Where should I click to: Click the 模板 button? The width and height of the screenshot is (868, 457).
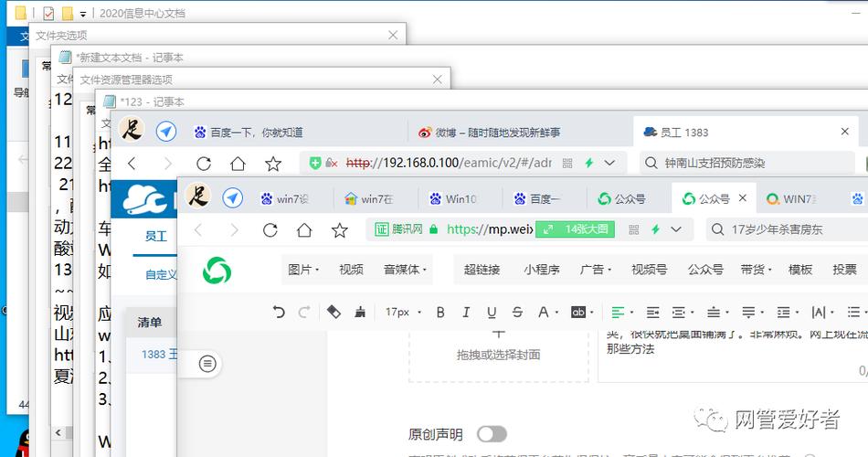(799, 270)
